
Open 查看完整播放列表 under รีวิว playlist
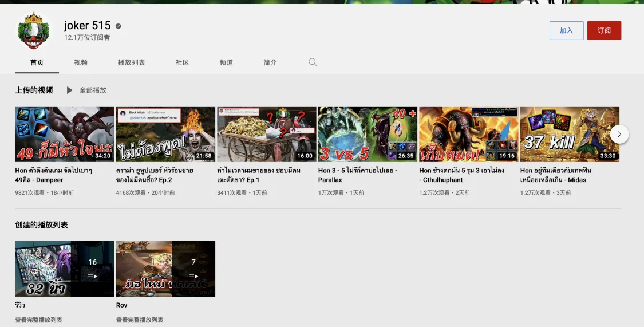[x=38, y=320]
